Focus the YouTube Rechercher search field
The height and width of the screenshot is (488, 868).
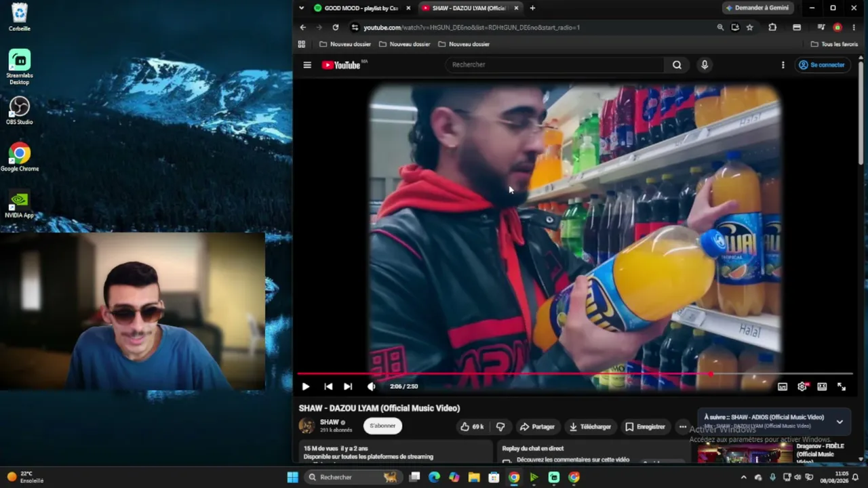click(x=556, y=65)
